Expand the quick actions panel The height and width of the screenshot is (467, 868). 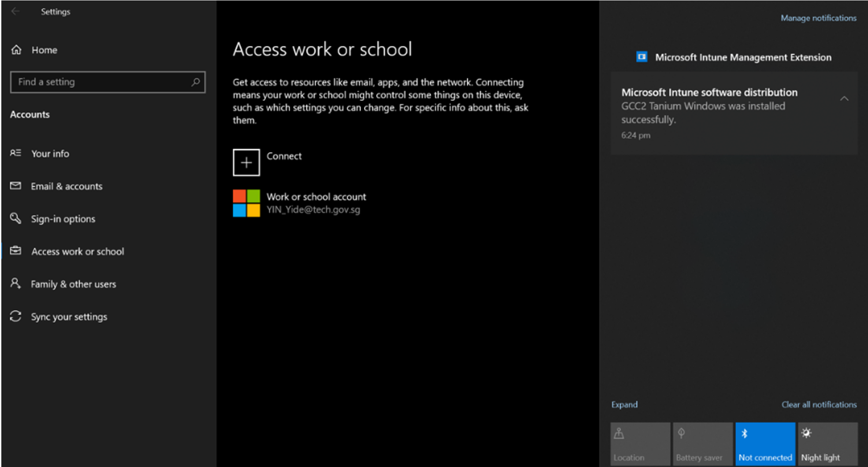click(x=624, y=404)
